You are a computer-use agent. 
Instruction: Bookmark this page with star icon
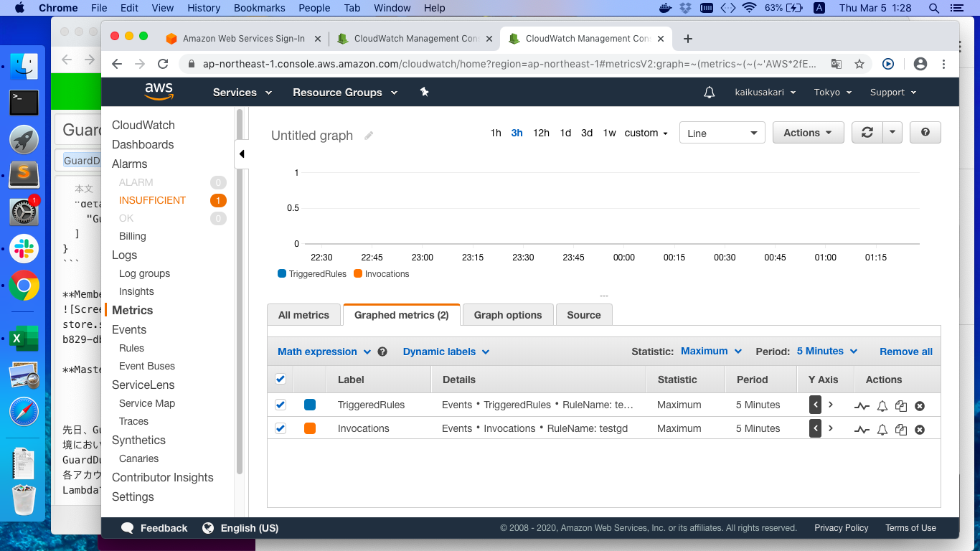(x=859, y=64)
